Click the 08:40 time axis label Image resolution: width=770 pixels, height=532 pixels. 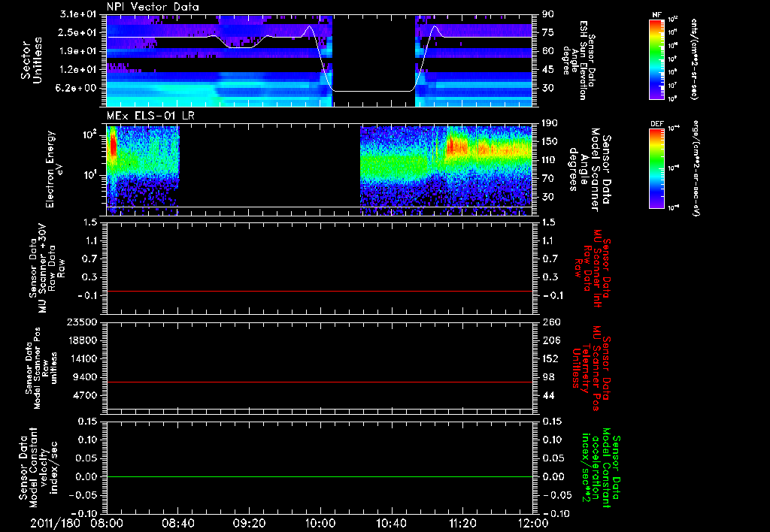tap(177, 523)
